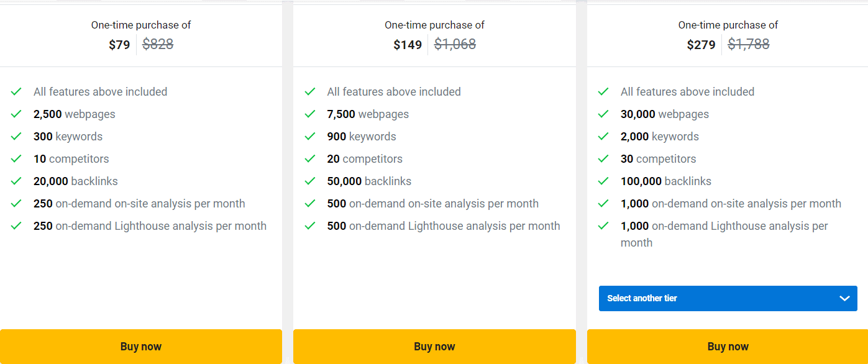
Task: Click the strikethrough $1,788 price
Action: pos(749,44)
